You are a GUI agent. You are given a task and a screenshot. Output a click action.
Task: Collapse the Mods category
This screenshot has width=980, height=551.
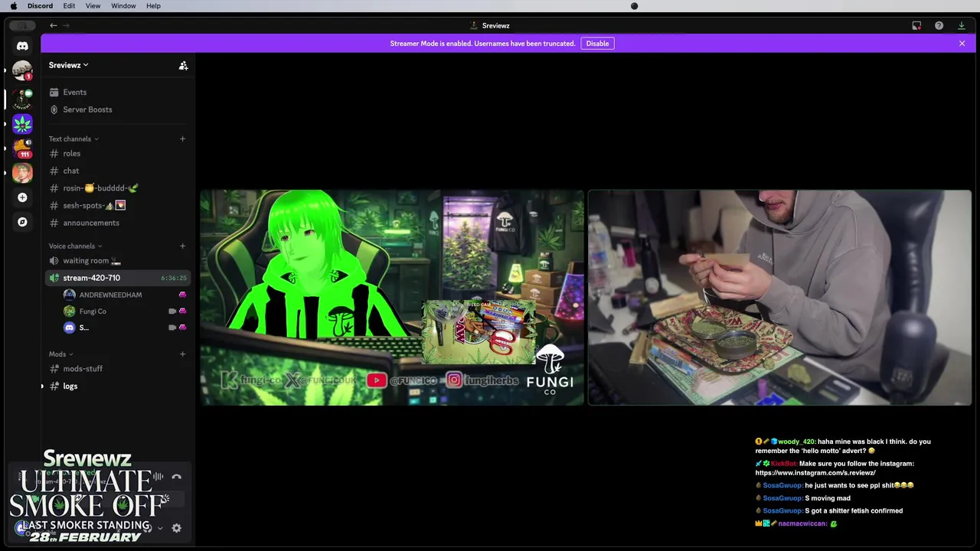click(61, 354)
